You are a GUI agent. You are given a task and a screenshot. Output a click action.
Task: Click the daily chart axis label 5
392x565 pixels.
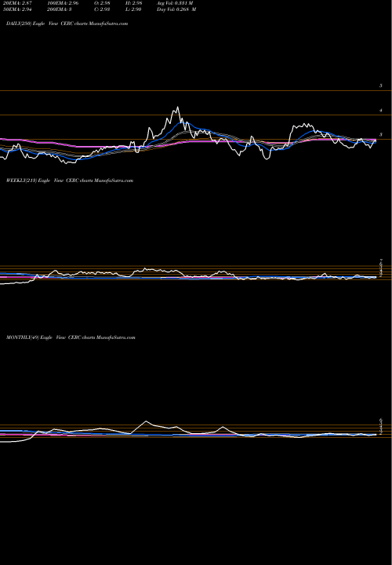380,86
